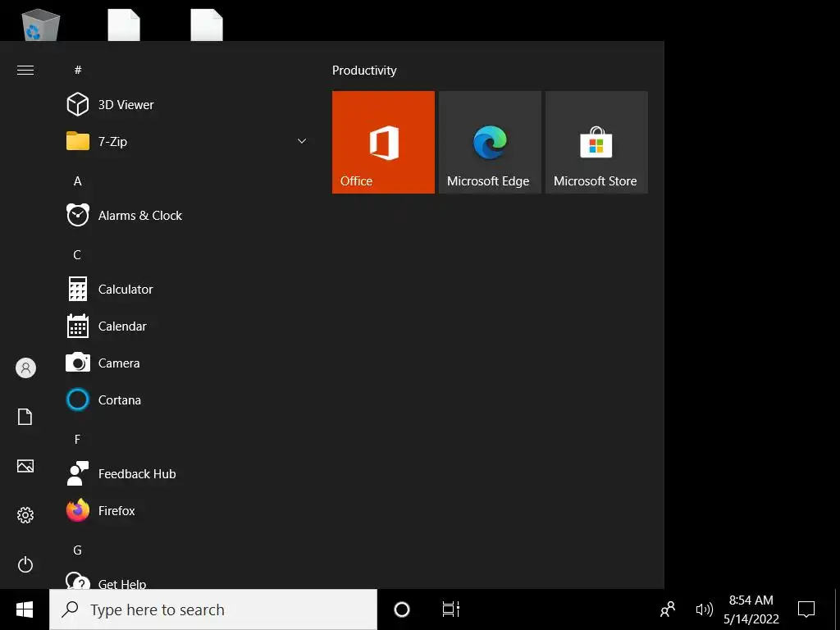Click the Windows Start button

(25, 609)
